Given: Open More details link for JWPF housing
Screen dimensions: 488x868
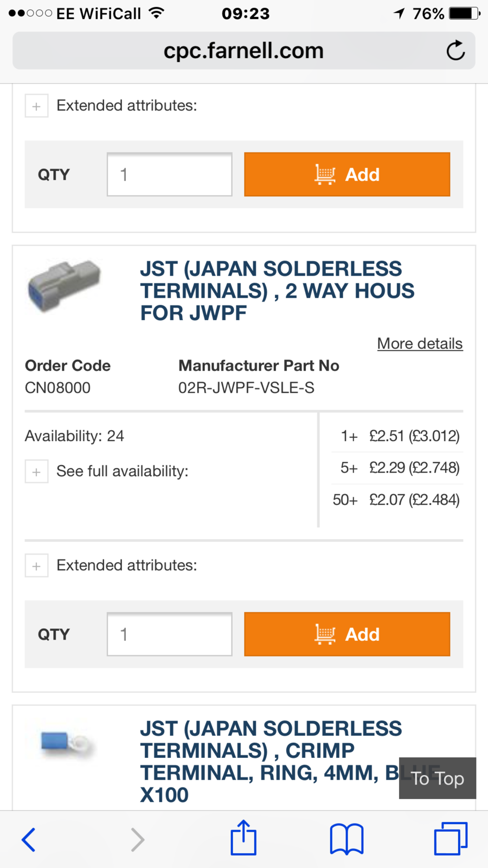Looking at the screenshot, I should coord(420,343).
